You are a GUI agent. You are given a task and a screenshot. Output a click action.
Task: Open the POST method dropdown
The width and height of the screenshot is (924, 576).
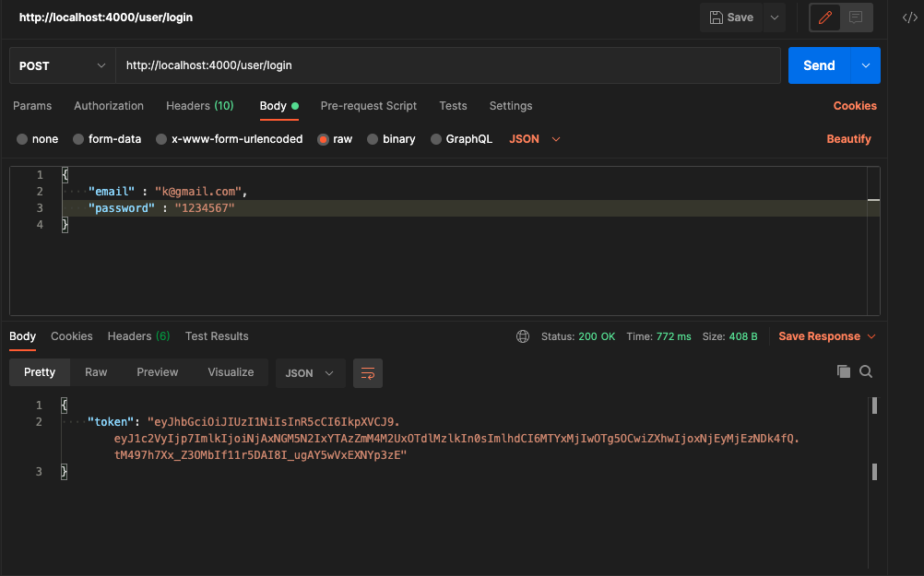coord(62,65)
